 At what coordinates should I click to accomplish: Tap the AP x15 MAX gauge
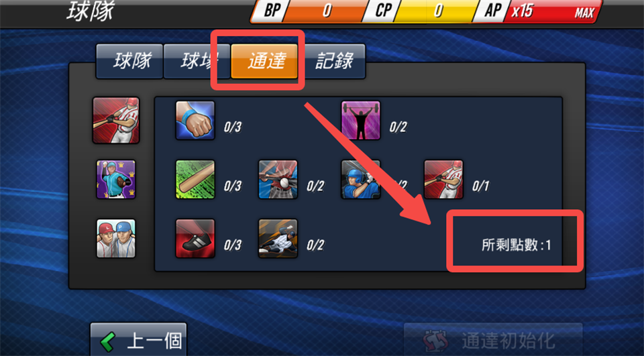click(537, 11)
